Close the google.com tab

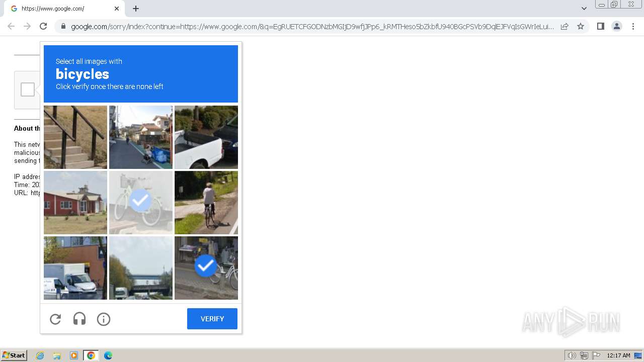tap(117, 9)
